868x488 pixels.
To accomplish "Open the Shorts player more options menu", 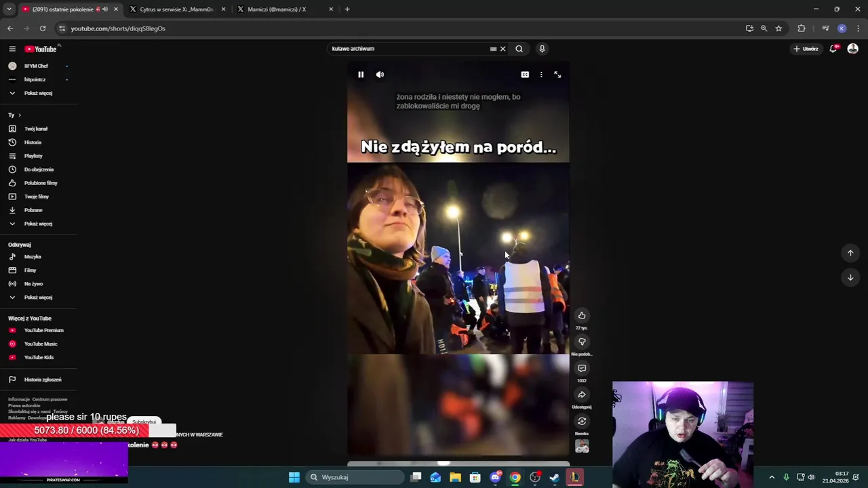I will 541,75.
